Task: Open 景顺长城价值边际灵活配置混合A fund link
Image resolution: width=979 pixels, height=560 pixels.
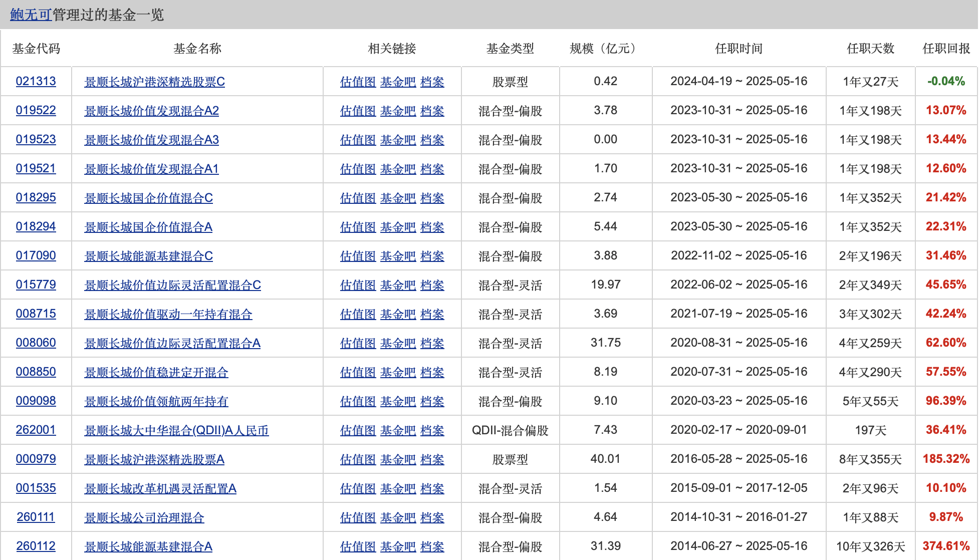Action: point(172,343)
